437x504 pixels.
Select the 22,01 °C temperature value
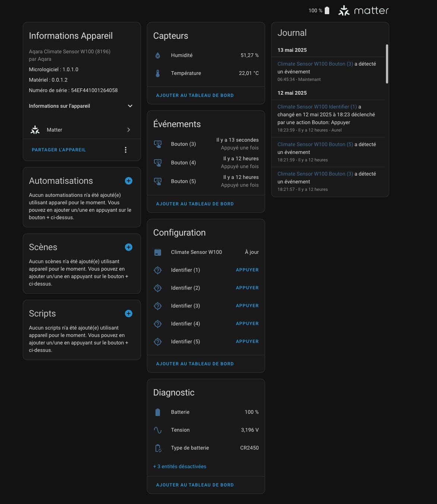click(249, 73)
